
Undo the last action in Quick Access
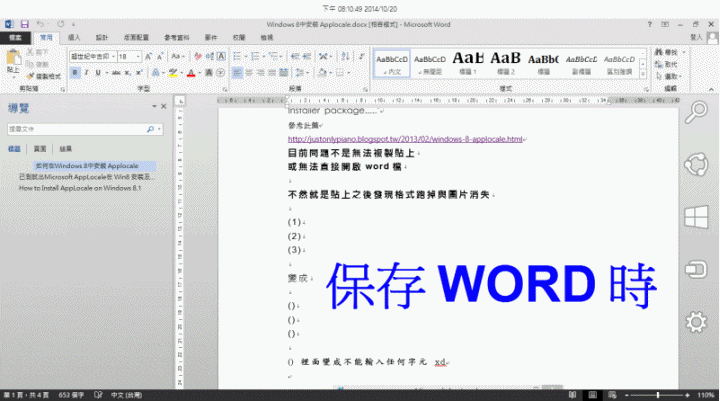pos(40,24)
